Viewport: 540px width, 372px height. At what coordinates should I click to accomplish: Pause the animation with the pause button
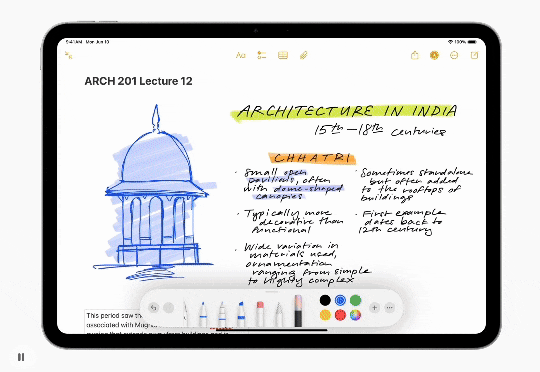pyautogui.click(x=21, y=357)
